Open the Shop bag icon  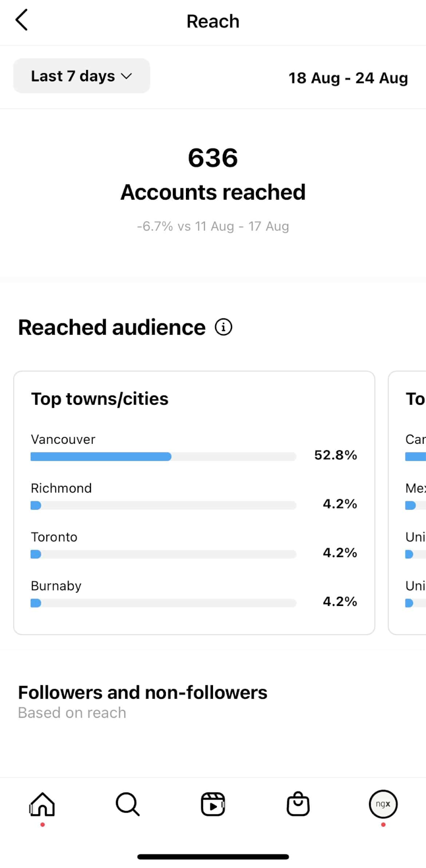tap(298, 804)
